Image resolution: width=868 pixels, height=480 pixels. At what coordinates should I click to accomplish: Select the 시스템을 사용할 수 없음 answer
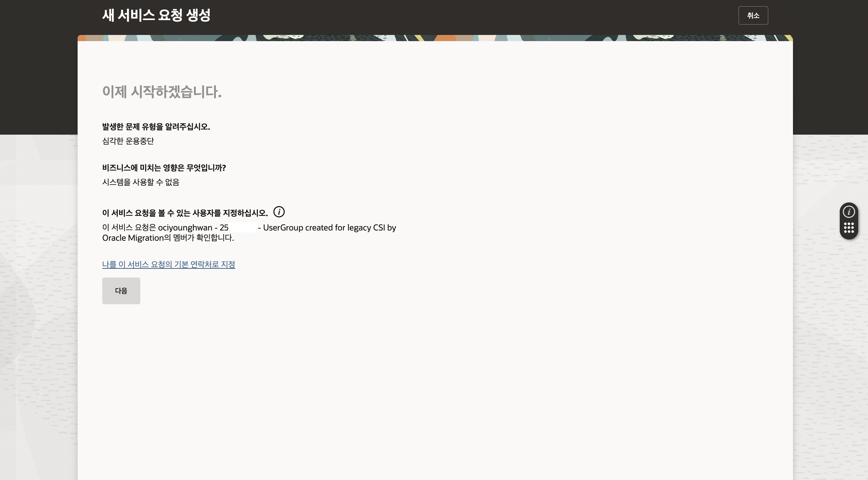(141, 182)
